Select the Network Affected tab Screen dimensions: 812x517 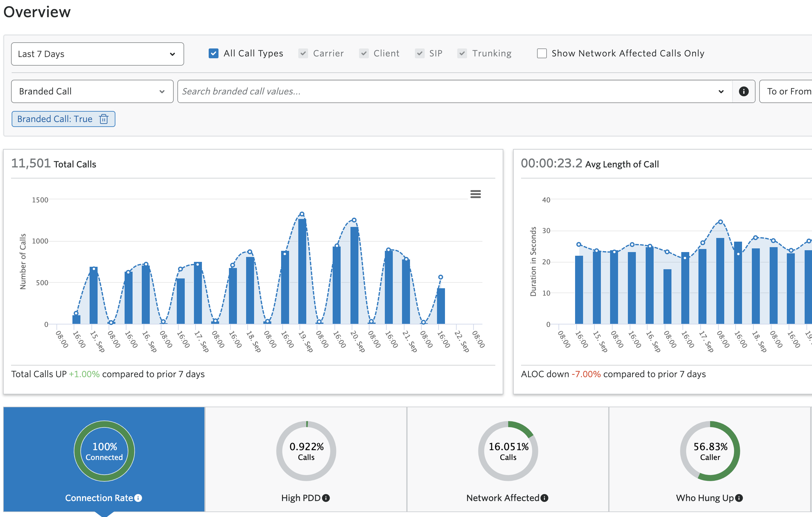point(508,459)
